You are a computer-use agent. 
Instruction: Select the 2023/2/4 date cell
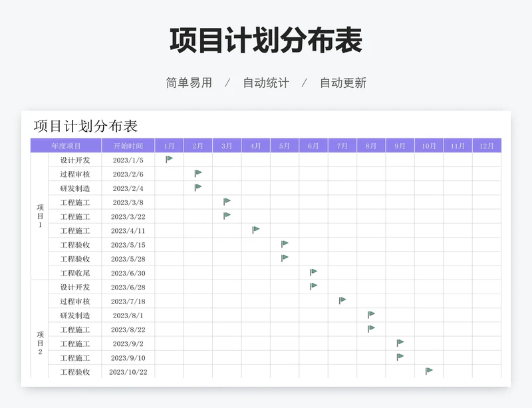coord(128,188)
